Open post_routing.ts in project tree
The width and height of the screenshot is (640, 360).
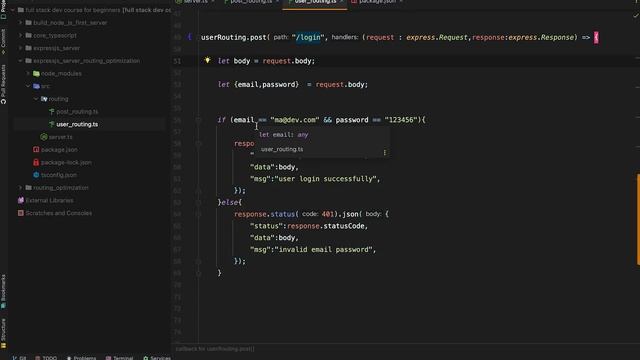pos(77,111)
